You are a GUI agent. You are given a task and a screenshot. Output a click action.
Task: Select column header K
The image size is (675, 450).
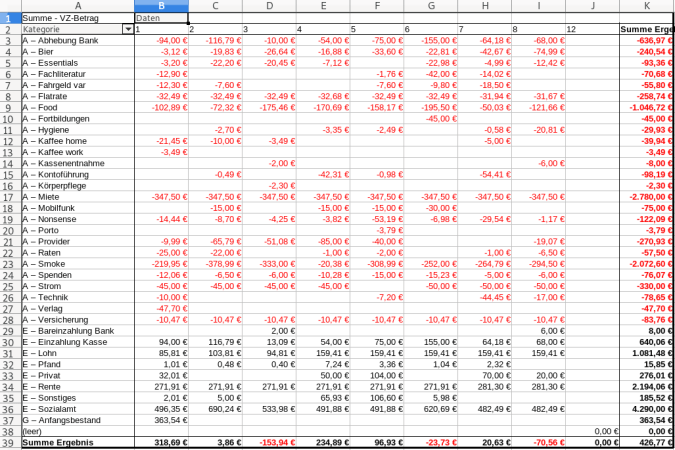coord(645,6)
